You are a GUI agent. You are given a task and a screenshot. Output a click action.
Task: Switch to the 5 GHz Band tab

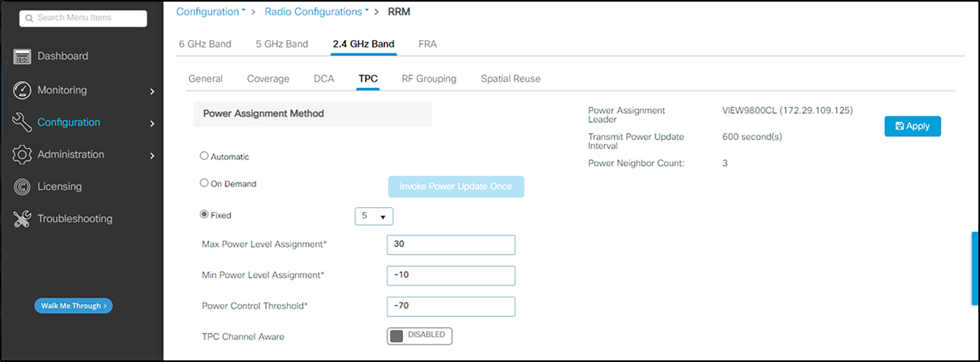[x=281, y=44]
